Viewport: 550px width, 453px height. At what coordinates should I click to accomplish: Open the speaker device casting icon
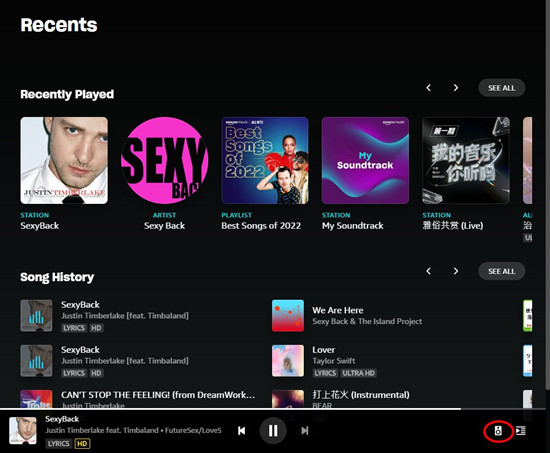[x=498, y=431]
